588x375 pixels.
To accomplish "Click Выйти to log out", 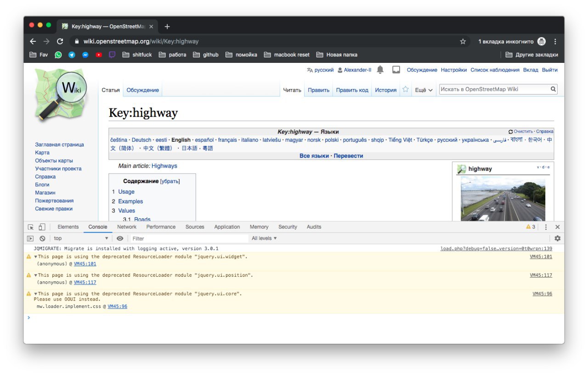I will click(x=549, y=70).
